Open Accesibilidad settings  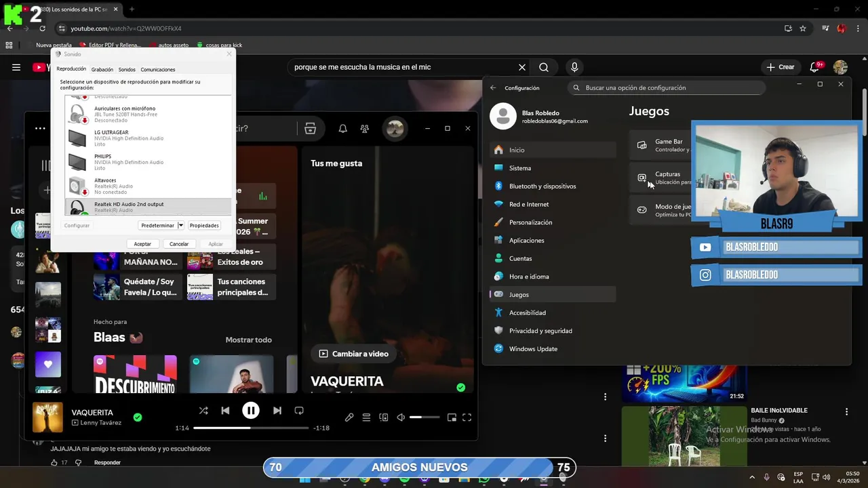coord(553,312)
